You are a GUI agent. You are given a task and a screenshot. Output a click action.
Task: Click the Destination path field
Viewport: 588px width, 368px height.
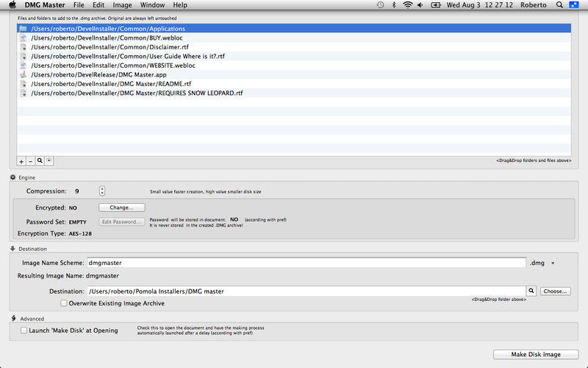tap(306, 291)
